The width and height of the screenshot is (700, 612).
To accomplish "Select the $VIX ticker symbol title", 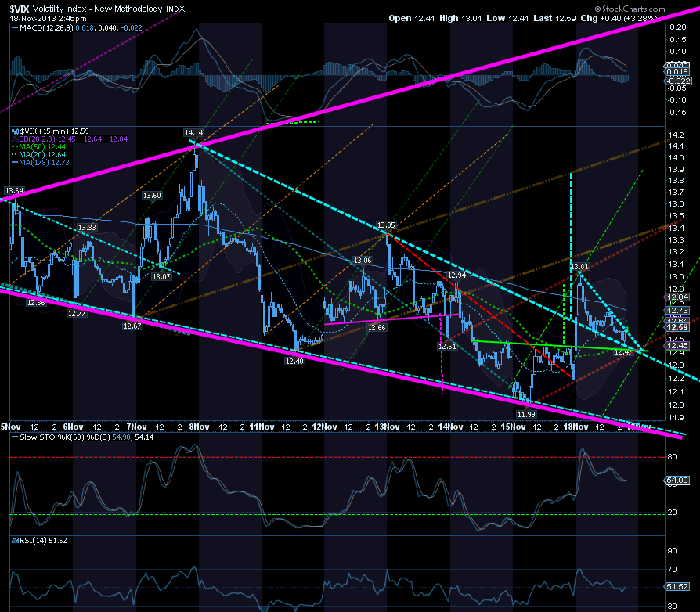I will [x=20, y=9].
